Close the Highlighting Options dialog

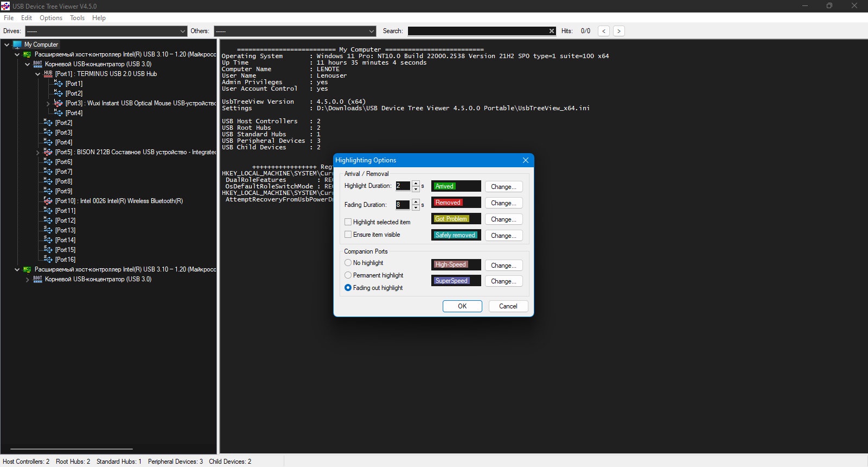(525, 160)
